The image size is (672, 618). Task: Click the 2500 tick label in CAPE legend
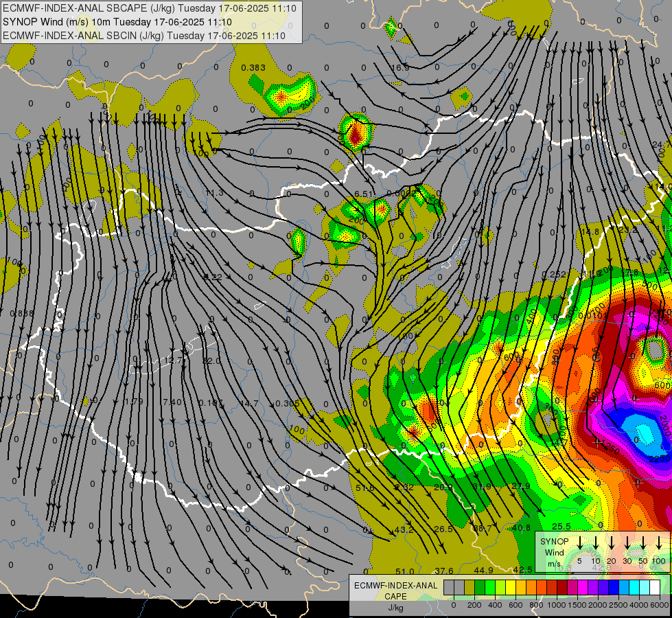tap(618, 605)
